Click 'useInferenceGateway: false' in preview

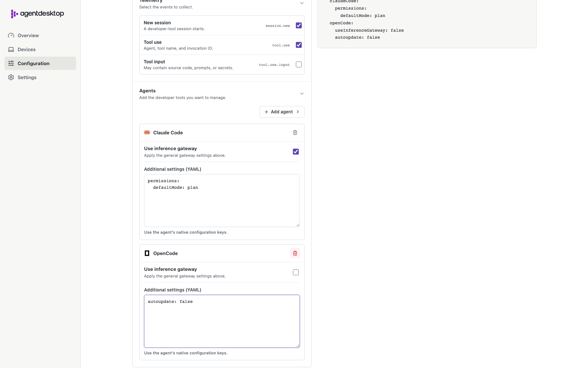[369, 30]
